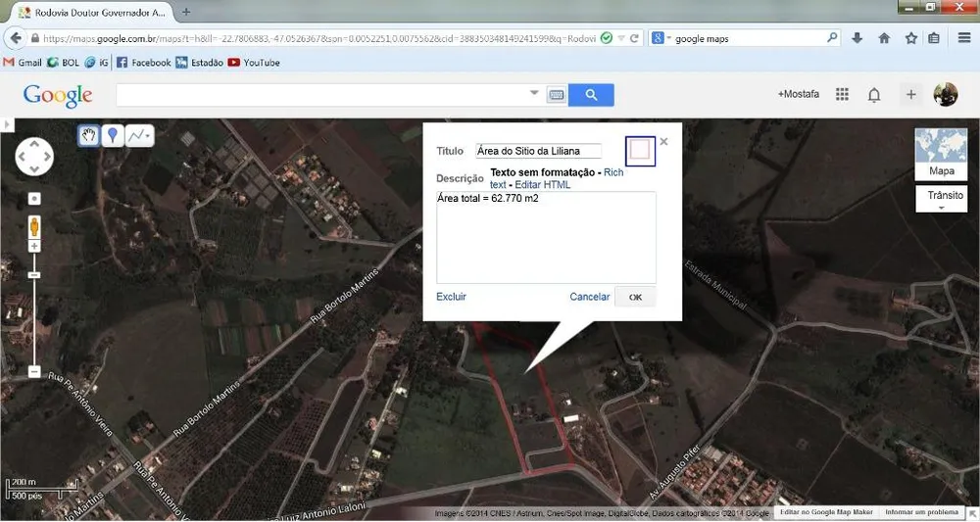Expand the search box dropdown arrow
The width and height of the screenshot is (980, 522).
pyautogui.click(x=534, y=93)
